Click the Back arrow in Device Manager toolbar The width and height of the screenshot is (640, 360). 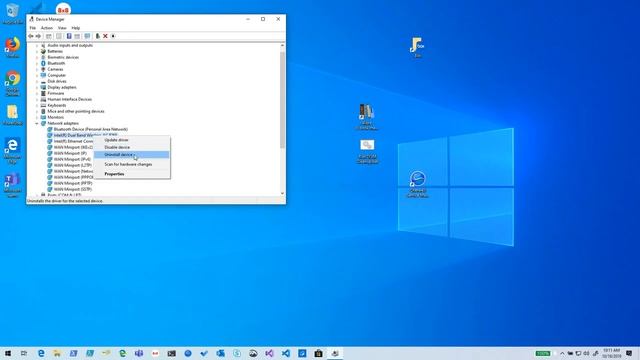coord(31,36)
